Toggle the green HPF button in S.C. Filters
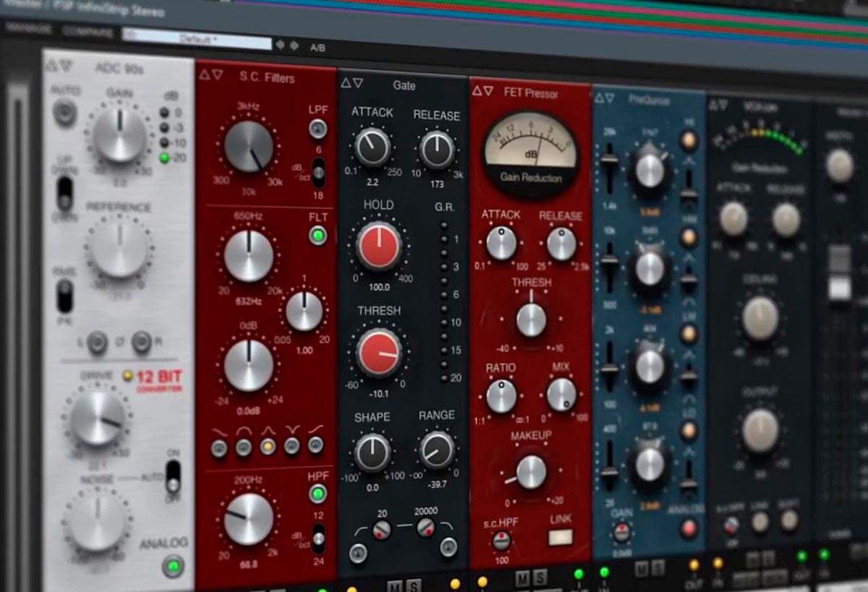 (x=318, y=494)
